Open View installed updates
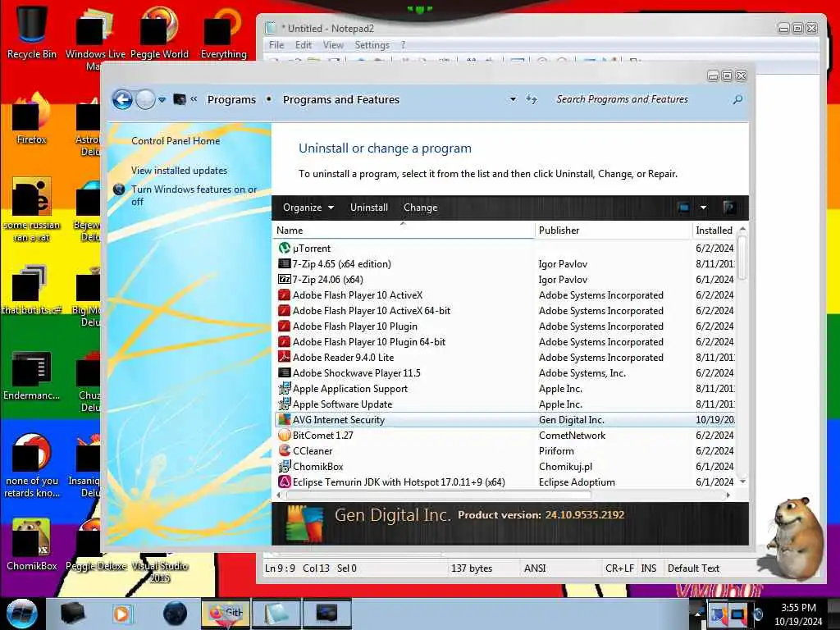The height and width of the screenshot is (630, 840). [179, 171]
